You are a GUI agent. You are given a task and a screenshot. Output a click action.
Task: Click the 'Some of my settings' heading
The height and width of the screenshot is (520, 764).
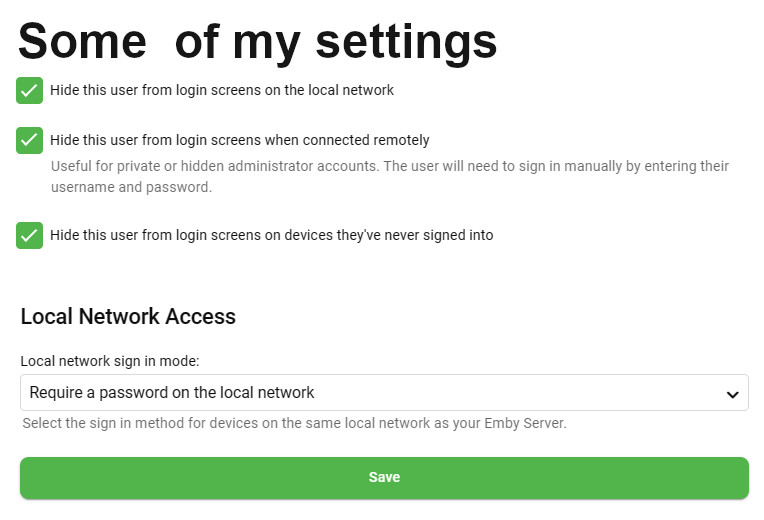tap(257, 41)
